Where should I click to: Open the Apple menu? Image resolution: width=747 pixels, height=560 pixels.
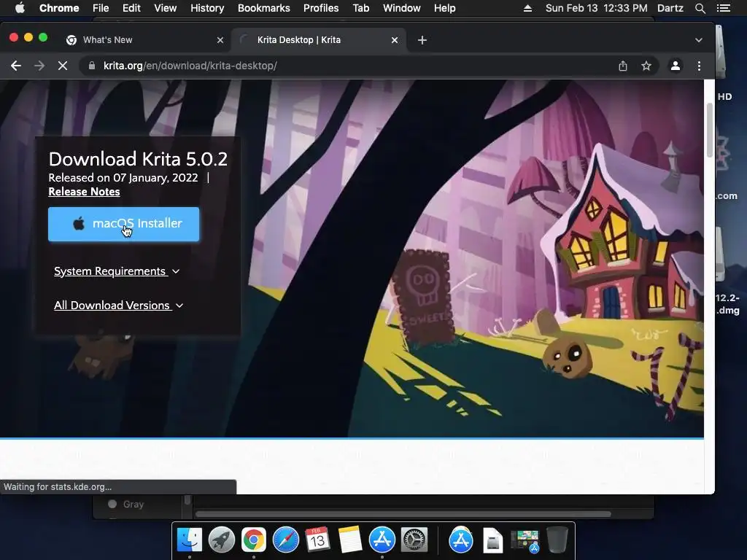[20, 8]
